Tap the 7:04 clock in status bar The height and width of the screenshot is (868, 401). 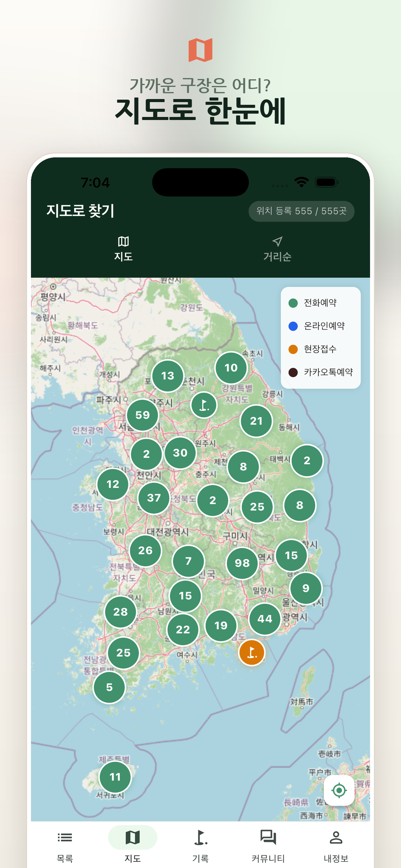(95, 183)
